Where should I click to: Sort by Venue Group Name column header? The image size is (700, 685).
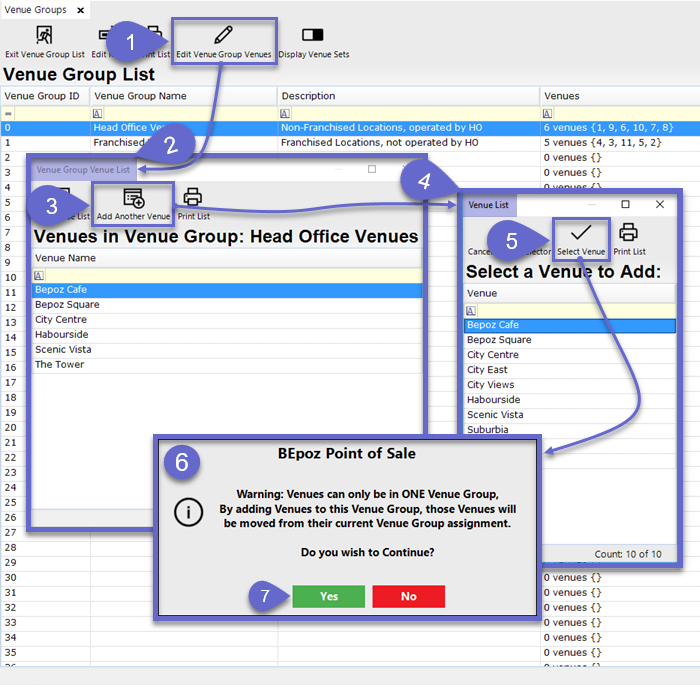click(x=183, y=96)
